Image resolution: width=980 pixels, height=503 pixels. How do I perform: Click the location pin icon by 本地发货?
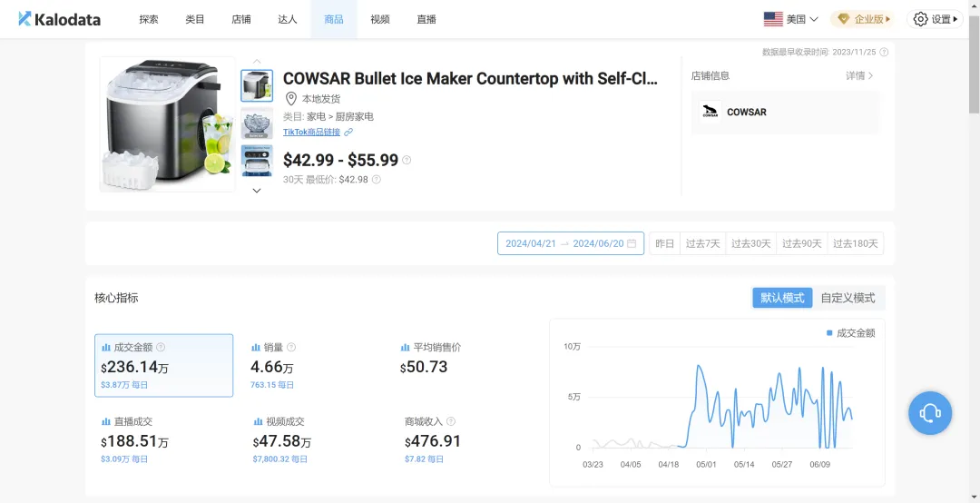tap(290, 99)
